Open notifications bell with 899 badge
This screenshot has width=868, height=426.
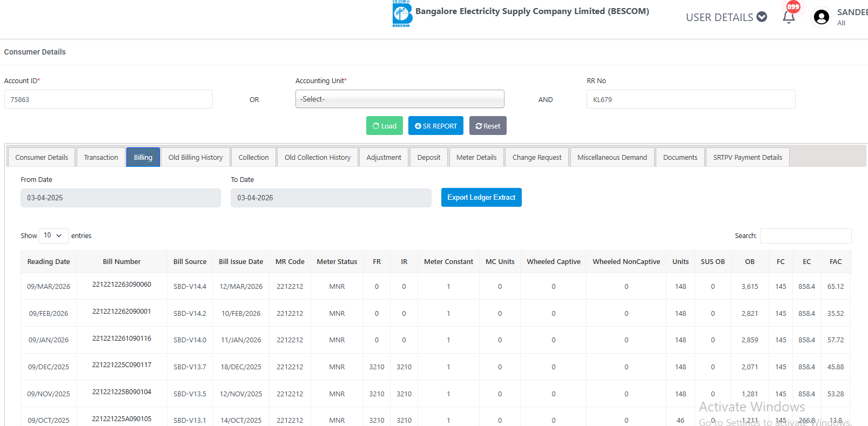[789, 17]
